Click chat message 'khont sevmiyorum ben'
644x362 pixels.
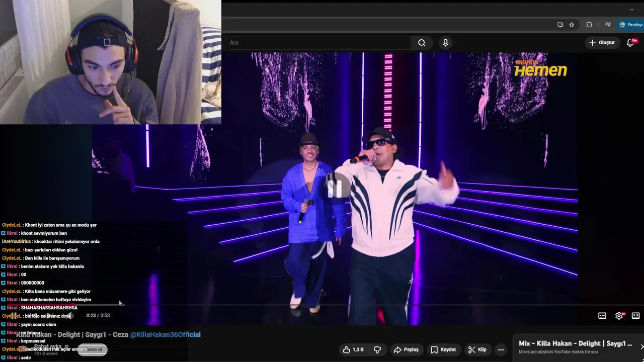[44, 233]
